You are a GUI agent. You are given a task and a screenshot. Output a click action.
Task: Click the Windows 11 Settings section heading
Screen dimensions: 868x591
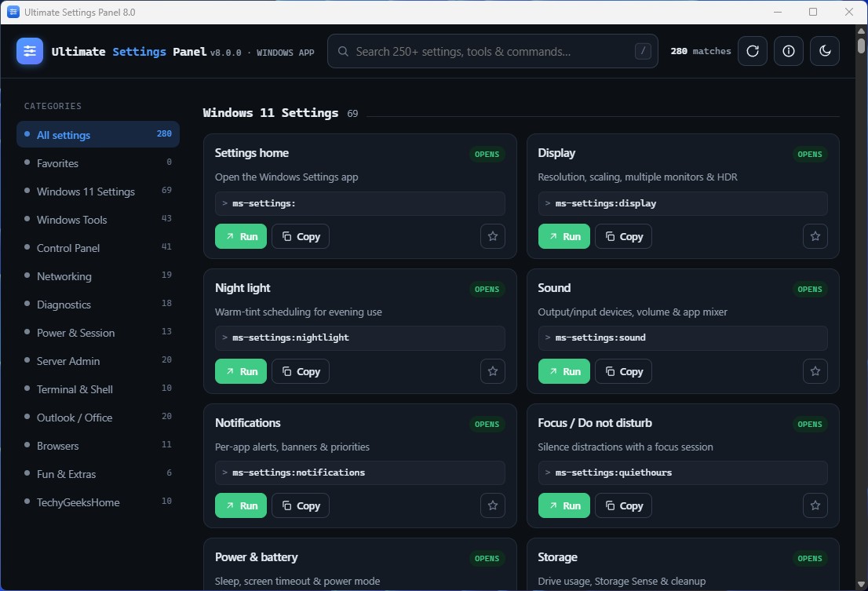(270, 112)
